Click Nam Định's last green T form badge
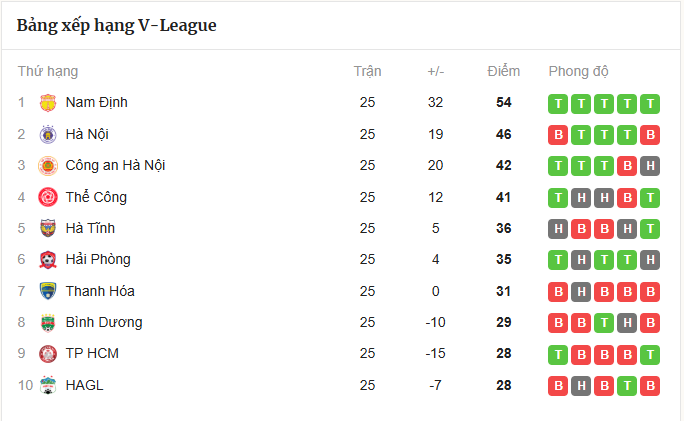This screenshot has height=421, width=684. click(x=650, y=104)
